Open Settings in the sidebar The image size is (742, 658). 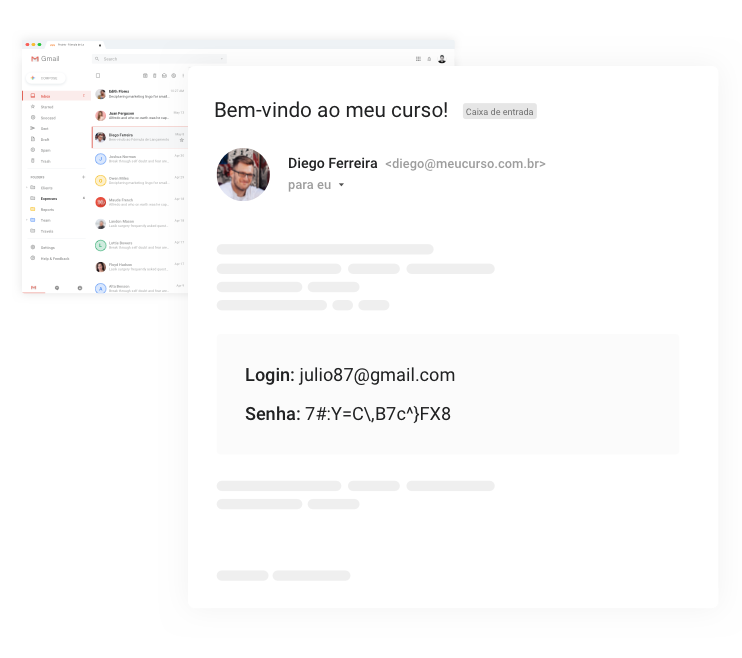[x=47, y=248]
